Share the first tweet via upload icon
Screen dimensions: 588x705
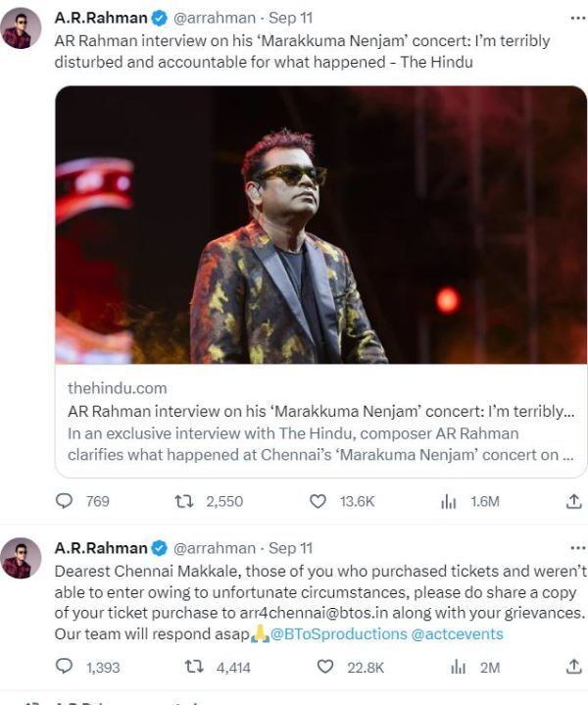573,501
